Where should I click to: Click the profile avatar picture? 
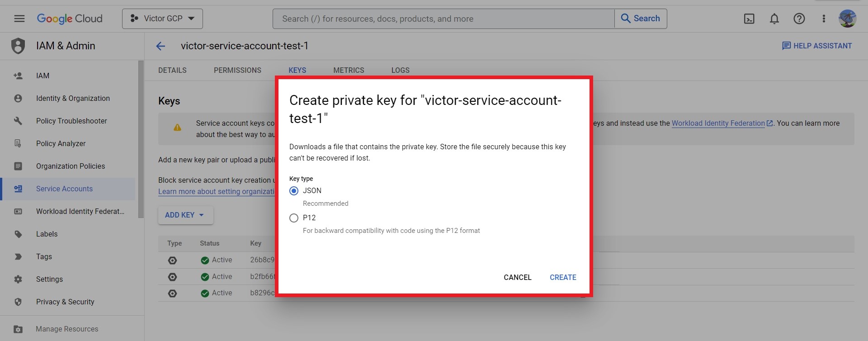point(848,19)
